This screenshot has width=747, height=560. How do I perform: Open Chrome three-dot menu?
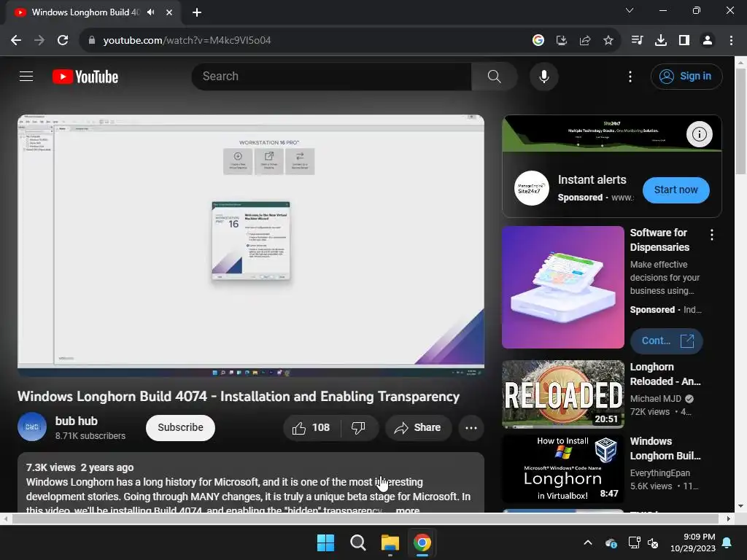point(730,40)
